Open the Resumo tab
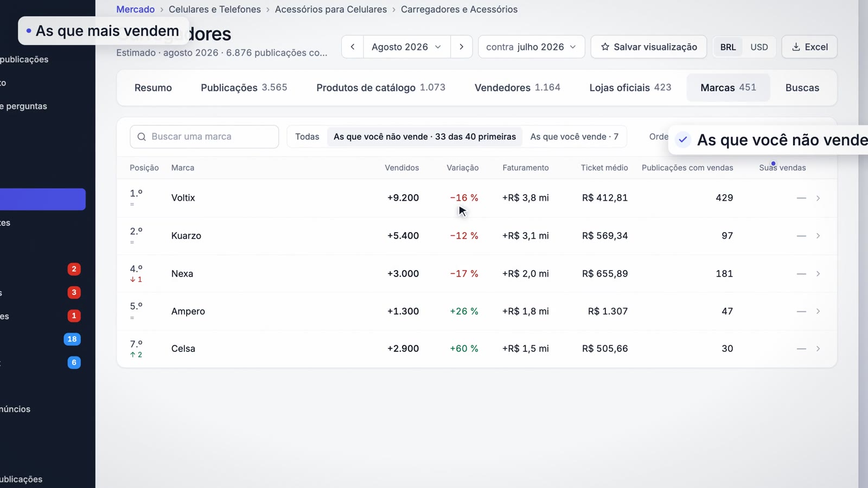 point(153,88)
